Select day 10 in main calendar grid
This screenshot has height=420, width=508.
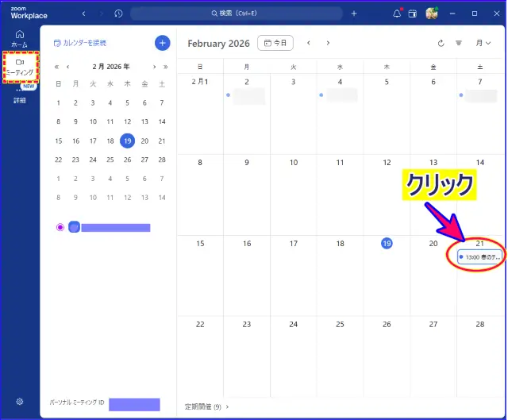(294, 163)
